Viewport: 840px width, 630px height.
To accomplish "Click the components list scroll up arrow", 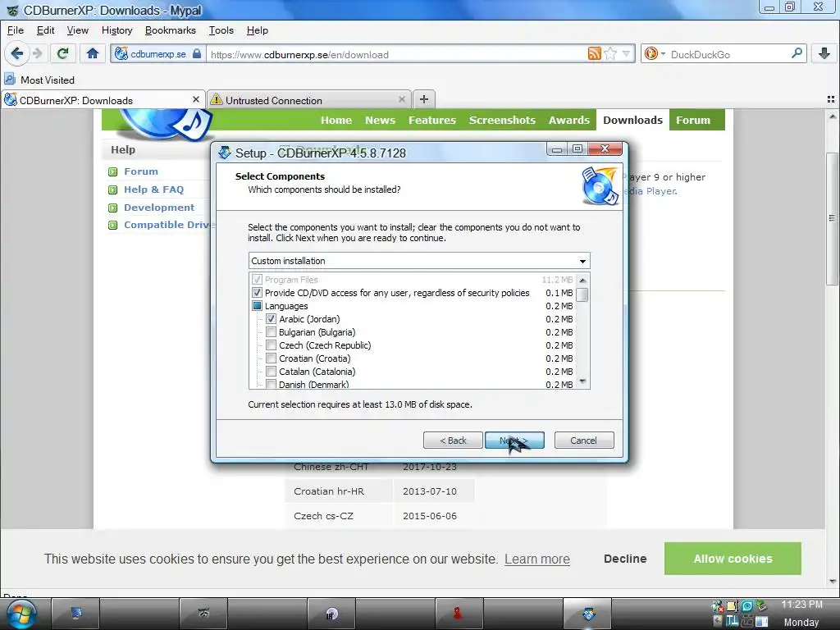I will tap(583, 281).
